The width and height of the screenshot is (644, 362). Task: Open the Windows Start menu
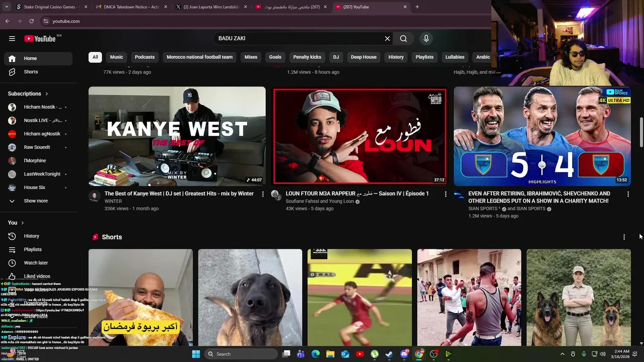(196, 354)
